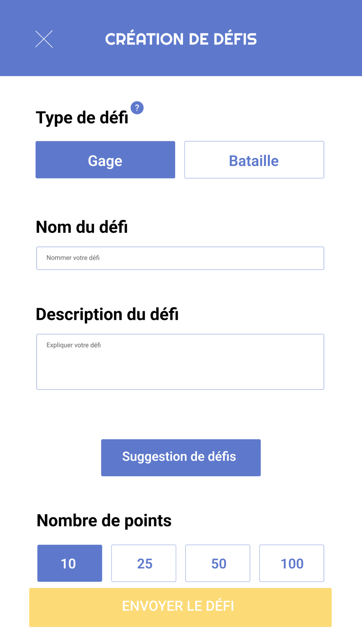Click the Type de défi heading
362x644 pixels.
pyautogui.click(x=82, y=118)
